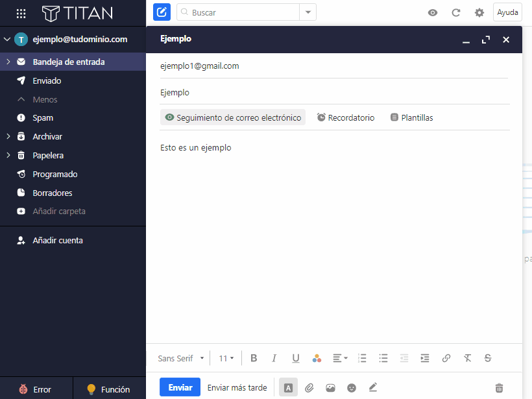Click the TITAN logo

coord(77,13)
